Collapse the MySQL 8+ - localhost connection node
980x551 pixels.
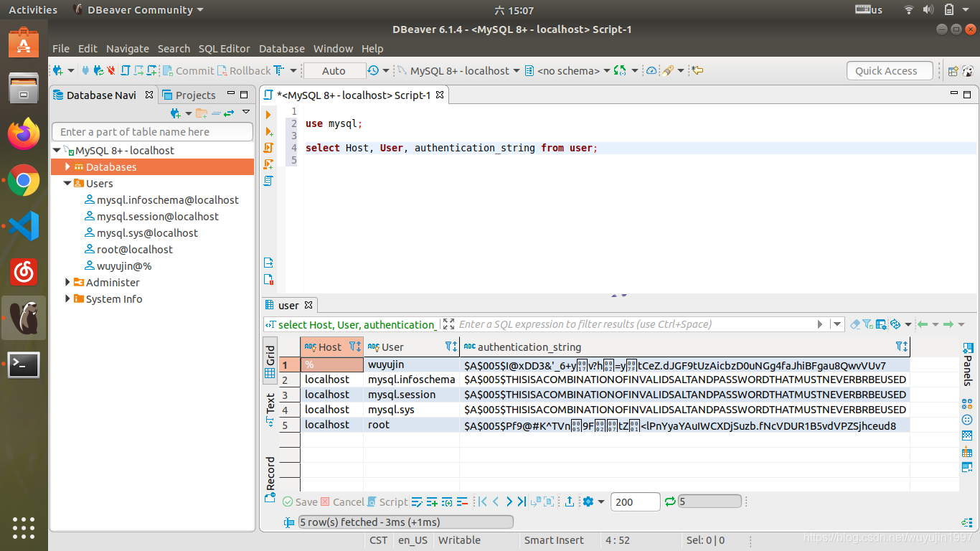point(57,150)
